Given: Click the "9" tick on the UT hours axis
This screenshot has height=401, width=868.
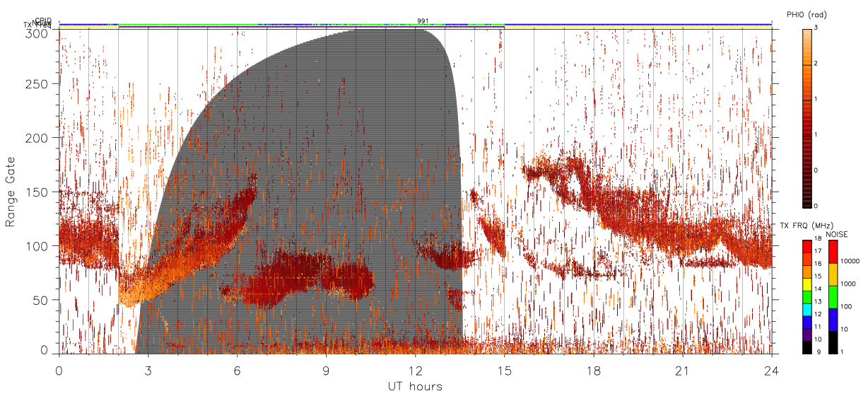Looking at the screenshot, I should 326,370.
